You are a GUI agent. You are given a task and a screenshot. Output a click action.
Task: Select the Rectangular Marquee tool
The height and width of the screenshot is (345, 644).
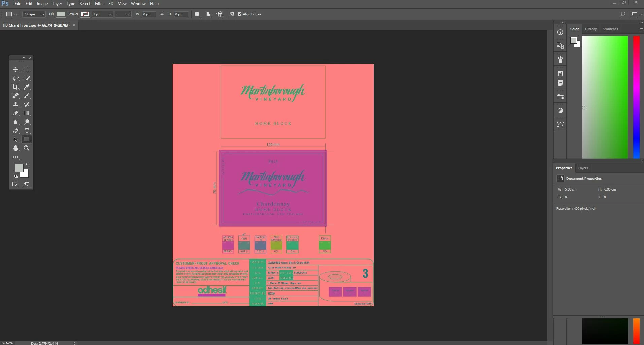27,69
